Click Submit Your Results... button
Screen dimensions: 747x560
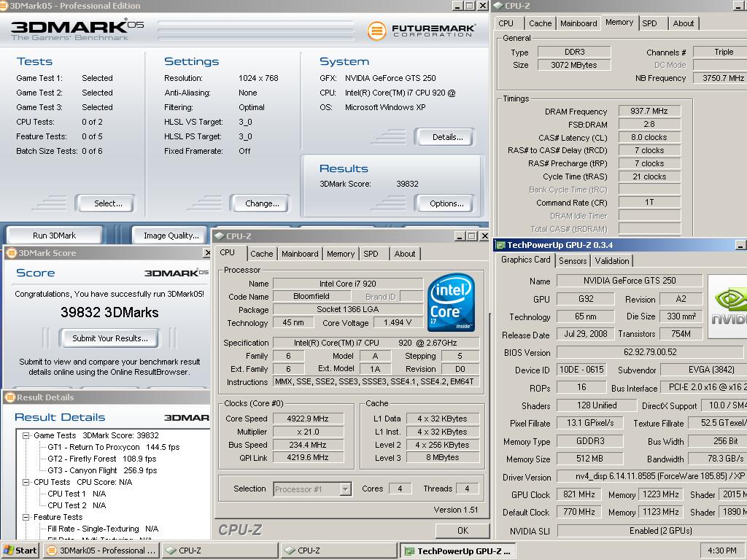pos(110,338)
